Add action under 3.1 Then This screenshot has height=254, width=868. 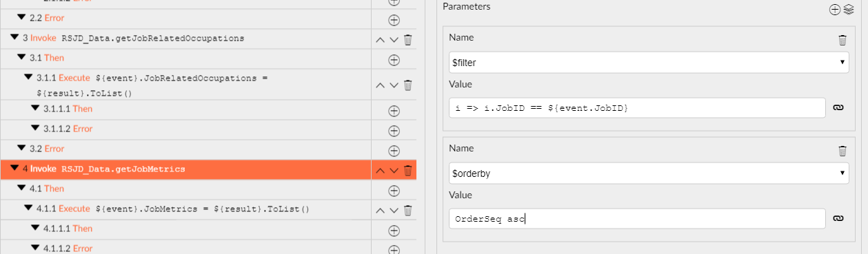(394, 60)
